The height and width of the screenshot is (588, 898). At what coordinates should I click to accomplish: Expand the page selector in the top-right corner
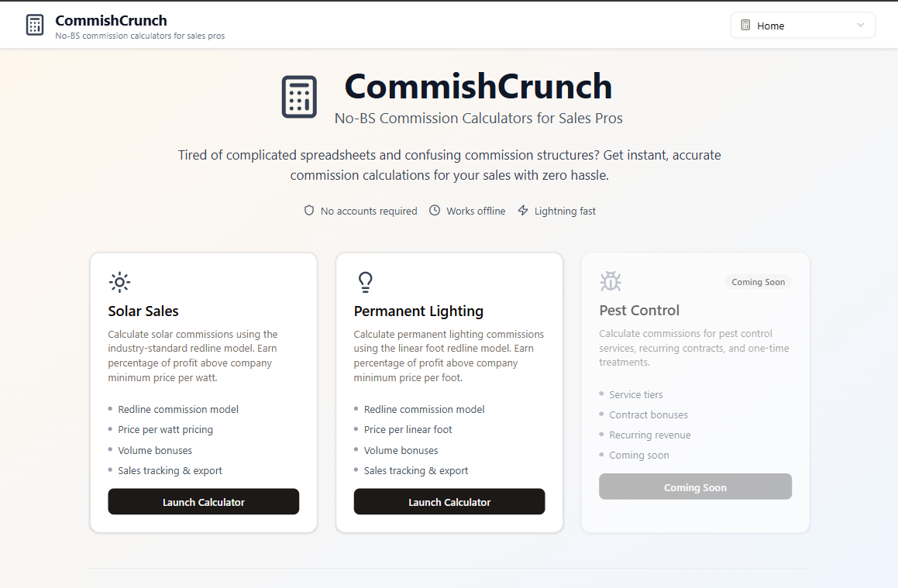pyautogui.click(x=803, y=25)
